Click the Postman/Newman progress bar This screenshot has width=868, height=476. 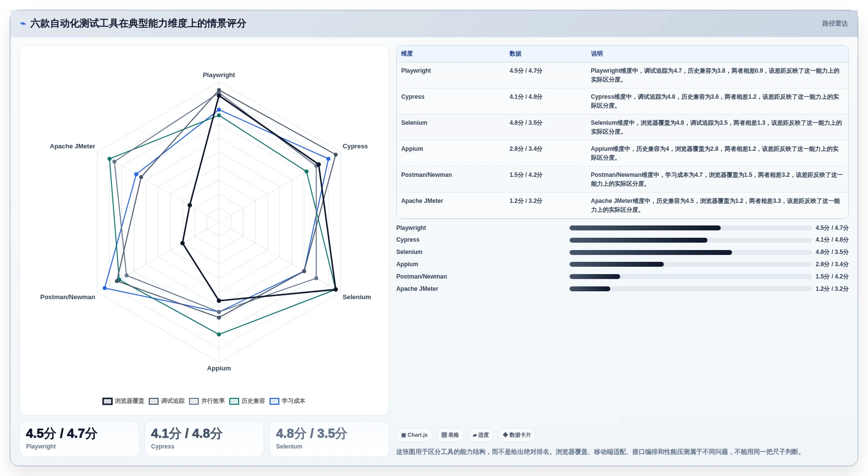[x=690, y=277]
